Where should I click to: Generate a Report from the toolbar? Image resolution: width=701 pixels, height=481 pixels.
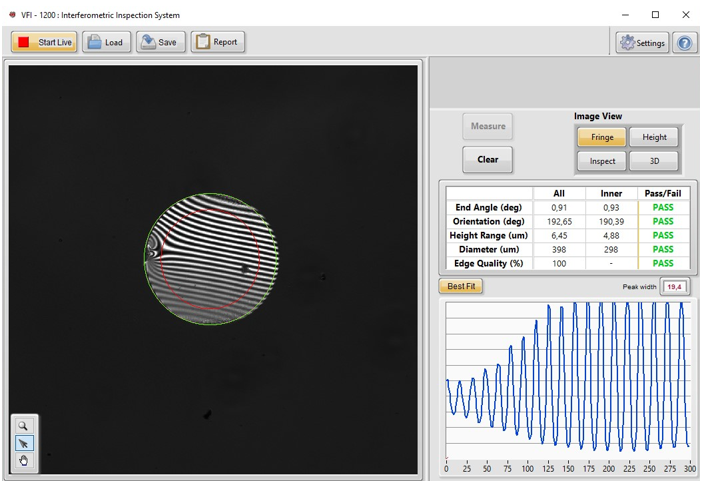pyautogui.click(x=218, y=42)
